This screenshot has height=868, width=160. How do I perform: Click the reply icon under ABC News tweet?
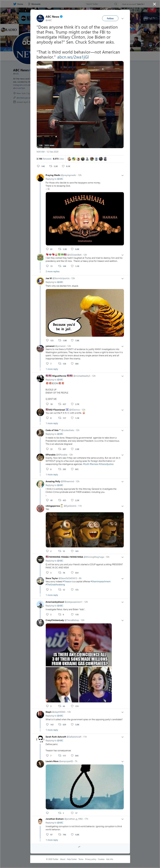38,166
